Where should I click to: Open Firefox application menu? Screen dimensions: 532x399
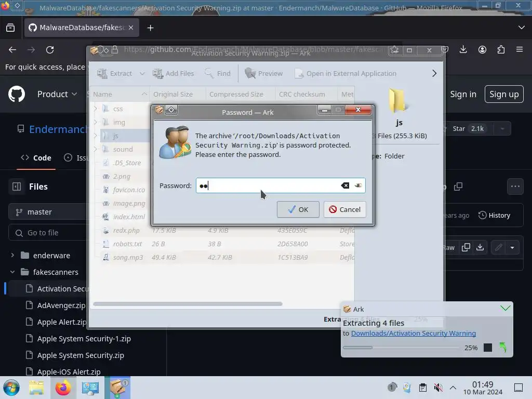pyautogui.click(x=520, y=49)
